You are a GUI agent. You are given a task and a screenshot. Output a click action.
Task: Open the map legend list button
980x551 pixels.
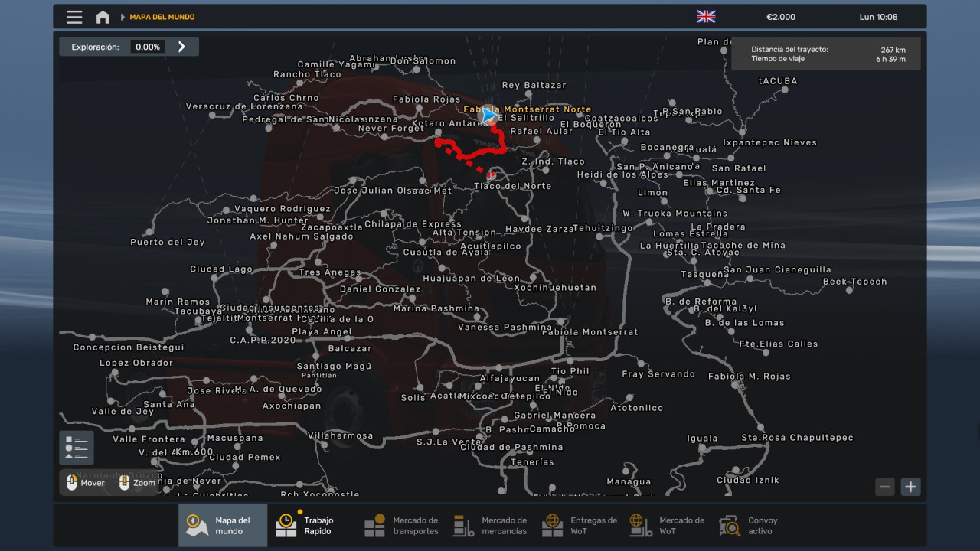click(x=77, y=448)
